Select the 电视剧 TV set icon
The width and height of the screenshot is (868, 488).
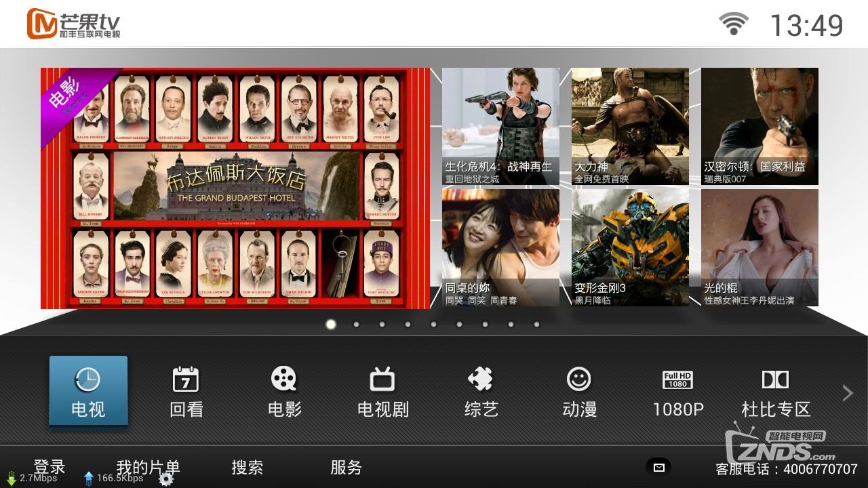coord(382,380)
